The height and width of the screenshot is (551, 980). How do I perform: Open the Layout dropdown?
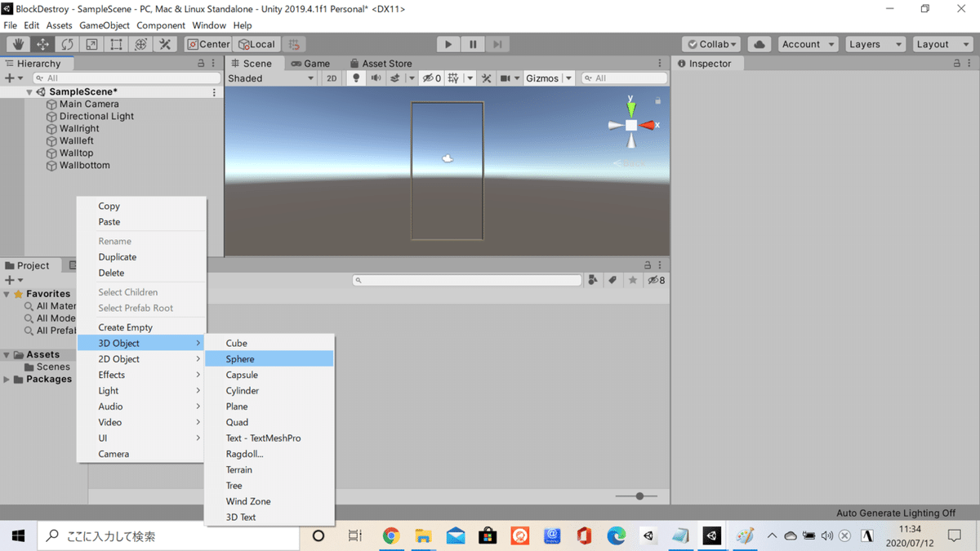(x=942, y=44)
